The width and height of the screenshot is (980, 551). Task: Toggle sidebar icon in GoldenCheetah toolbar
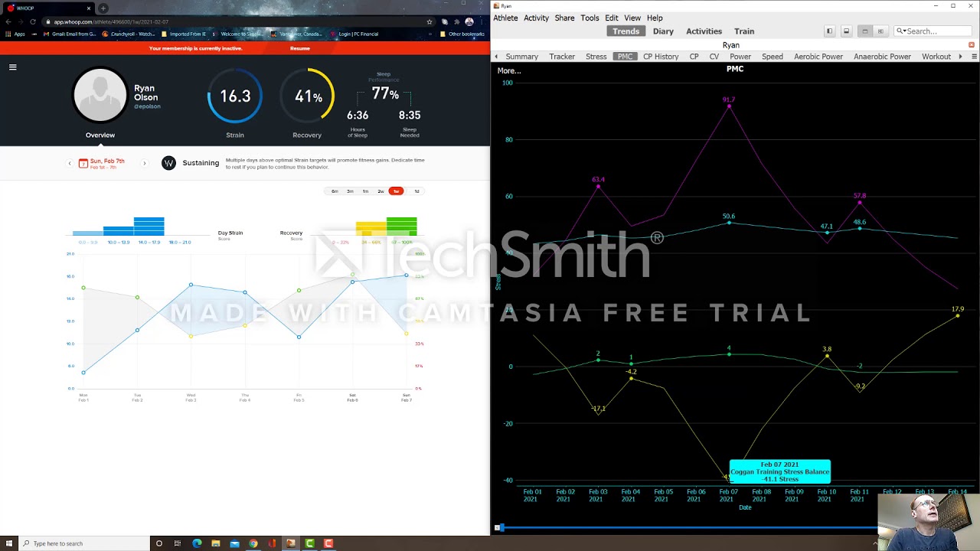829,31
